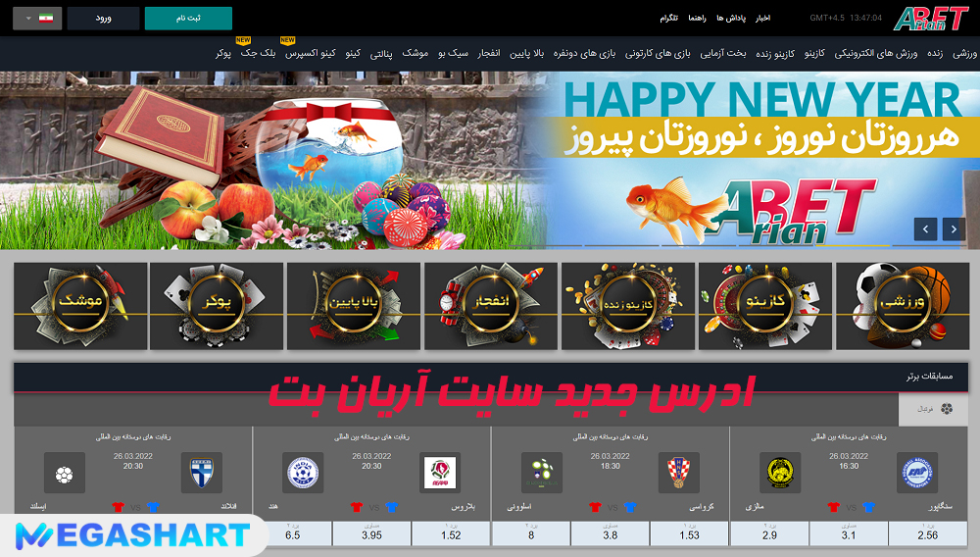Open the پاداش ها bonuses link
Viewport: 980px width, 557px height.
731,18
